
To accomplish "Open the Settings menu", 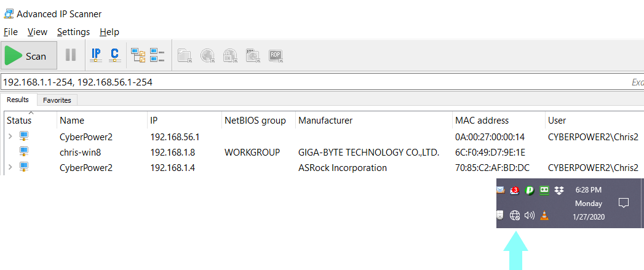I will [x=73, y=32].
